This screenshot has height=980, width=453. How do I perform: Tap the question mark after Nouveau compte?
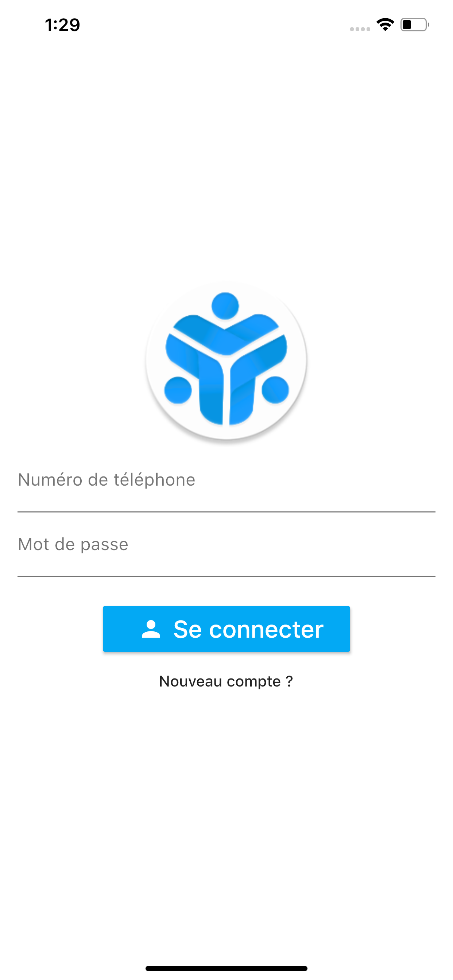tap(289, 681)
